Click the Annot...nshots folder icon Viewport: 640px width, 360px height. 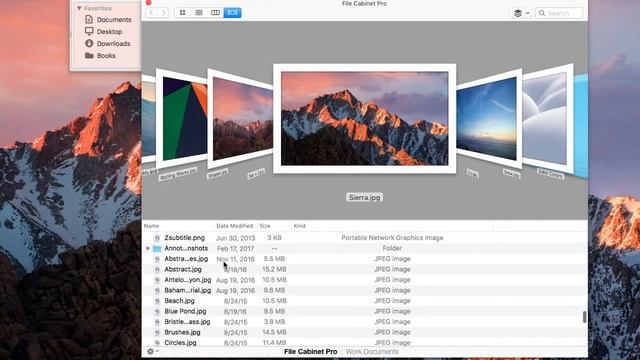[157, 249]
